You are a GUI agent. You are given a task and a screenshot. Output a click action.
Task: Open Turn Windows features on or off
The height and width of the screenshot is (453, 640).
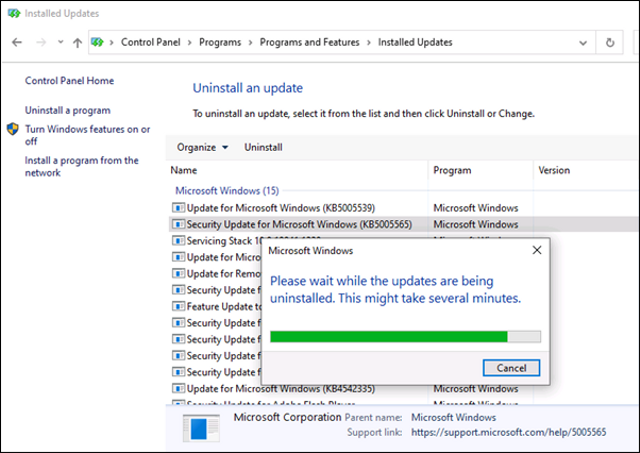click(87, 135)
